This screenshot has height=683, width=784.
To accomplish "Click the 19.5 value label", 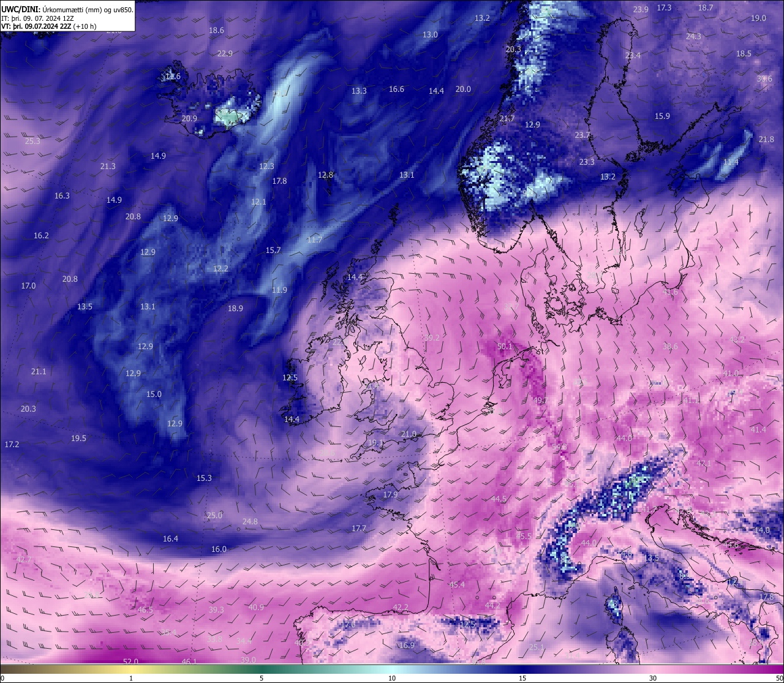I will point(78,439).
